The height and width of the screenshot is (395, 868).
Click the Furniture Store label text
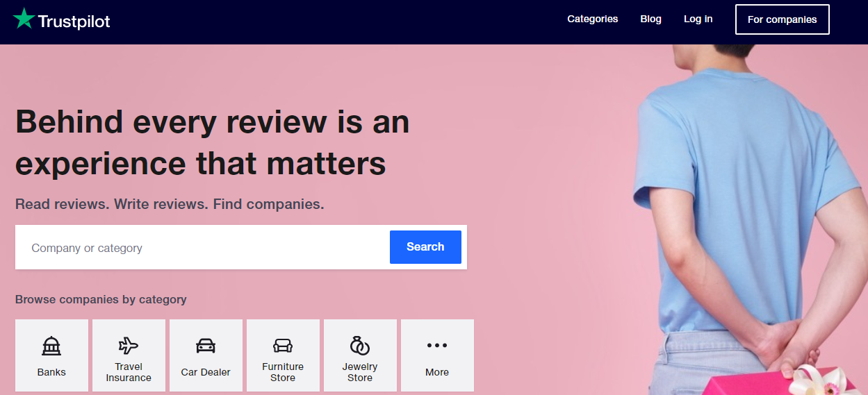point(283,372)
